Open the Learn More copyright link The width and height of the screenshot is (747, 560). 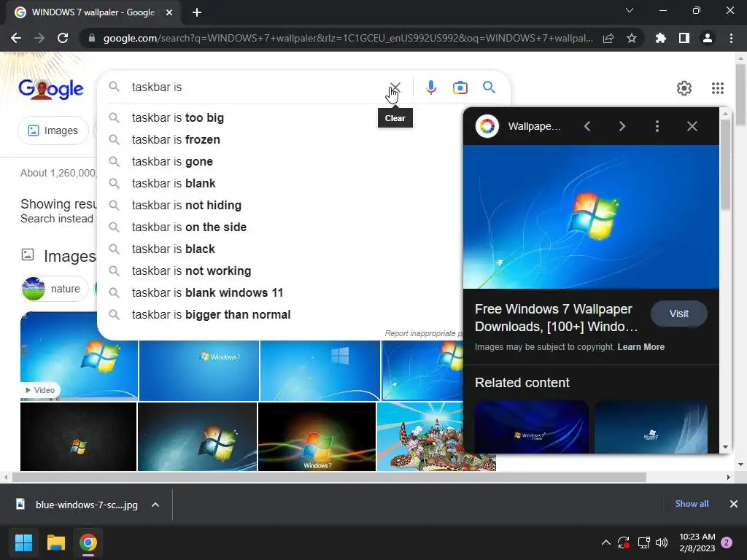[x=640, y=347]
